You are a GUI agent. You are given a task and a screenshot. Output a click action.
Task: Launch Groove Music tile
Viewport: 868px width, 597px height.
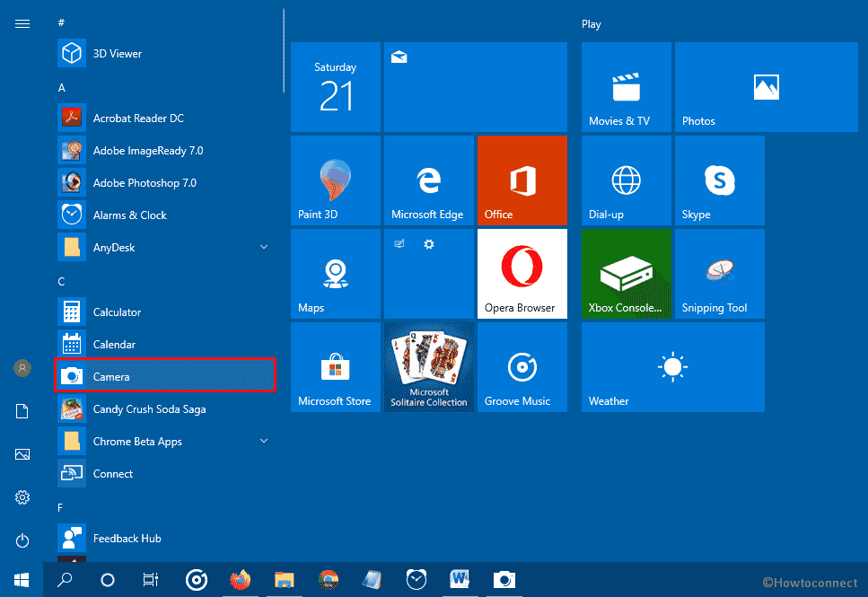click(522, 366)
